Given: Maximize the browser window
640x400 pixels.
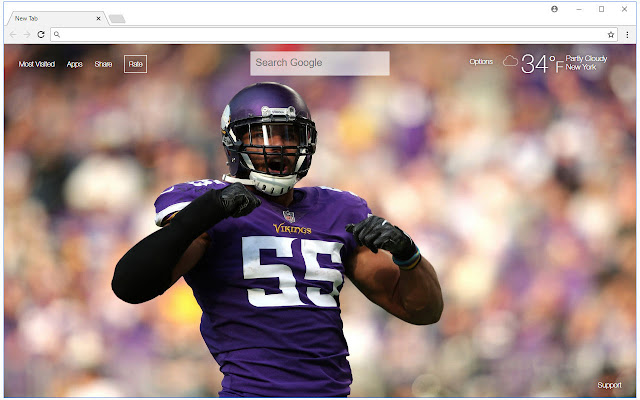Looking at the screenshot, I should pyautogui.click(x=601, y=9).
